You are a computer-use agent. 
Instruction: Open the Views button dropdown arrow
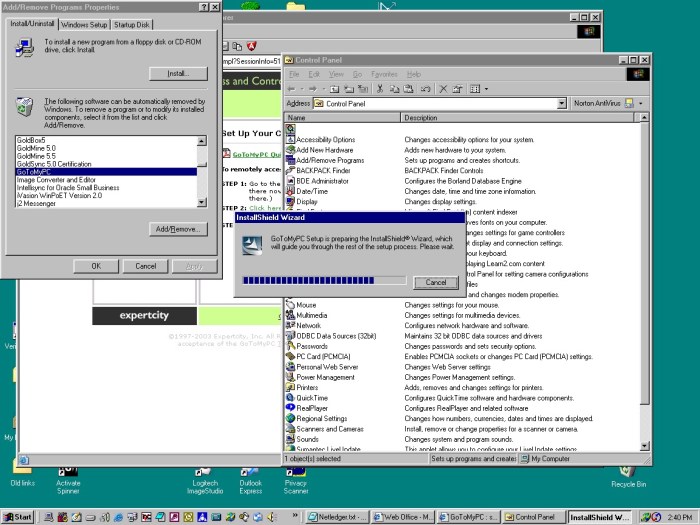tap(486, 89)
